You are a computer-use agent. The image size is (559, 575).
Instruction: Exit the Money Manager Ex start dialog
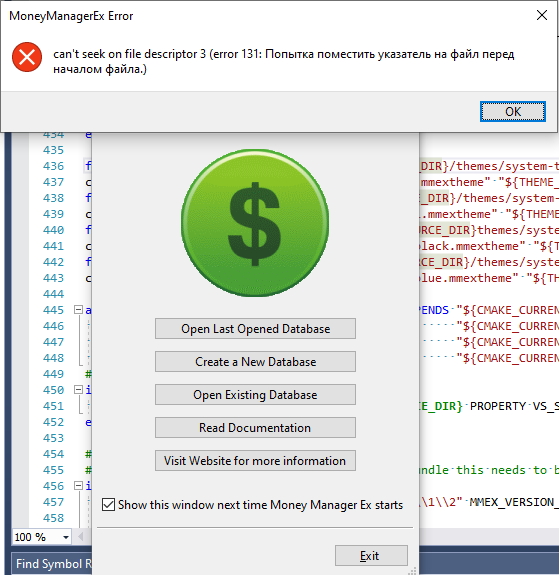click(x=371, y=556)
